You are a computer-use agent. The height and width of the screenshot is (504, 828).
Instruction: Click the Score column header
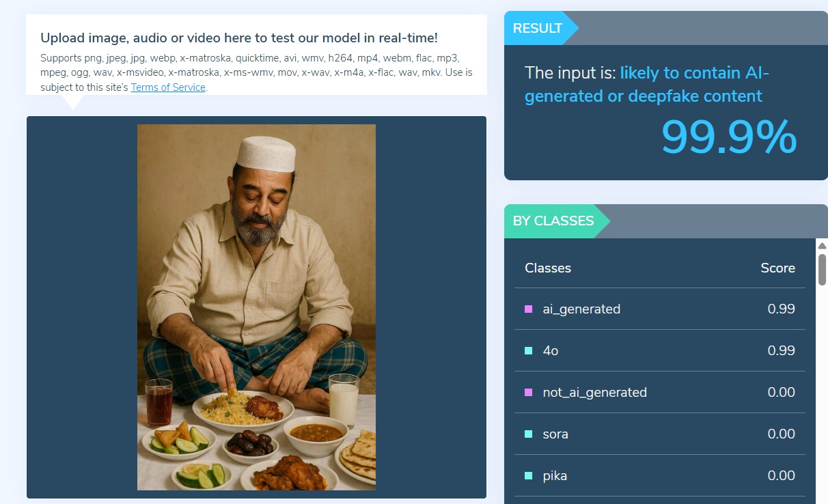pyautogui.click(x=778, y=268)
